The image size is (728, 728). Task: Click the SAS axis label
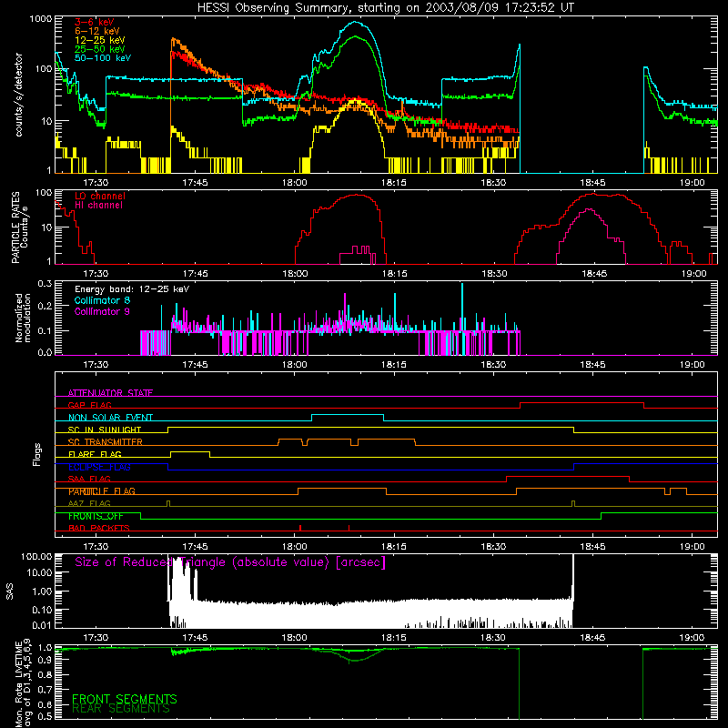pos(10,591)
